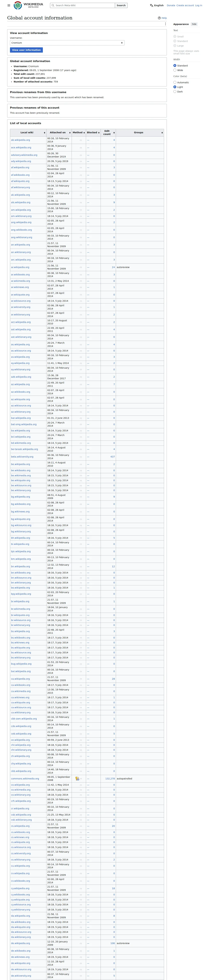Open beta.wikiversity.org link
The width and height of the screenshot is (210, 980).
(x=22, y=457)
